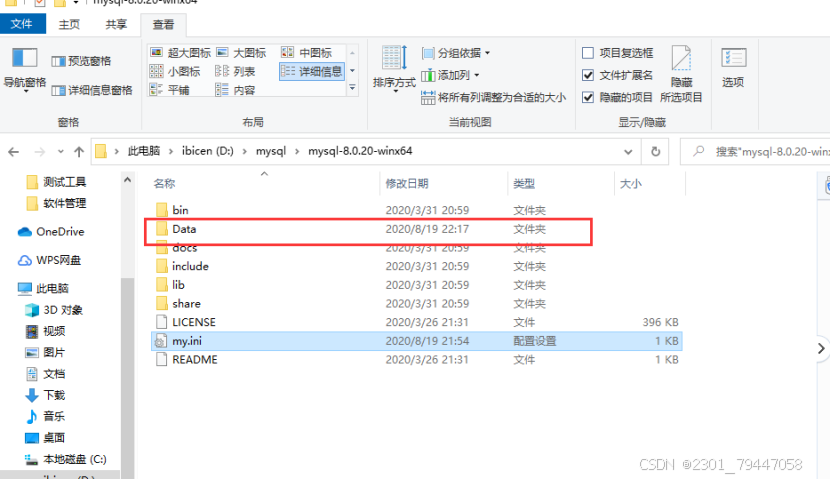
Task: Go back to previous folder
Action: pos(14,152)
